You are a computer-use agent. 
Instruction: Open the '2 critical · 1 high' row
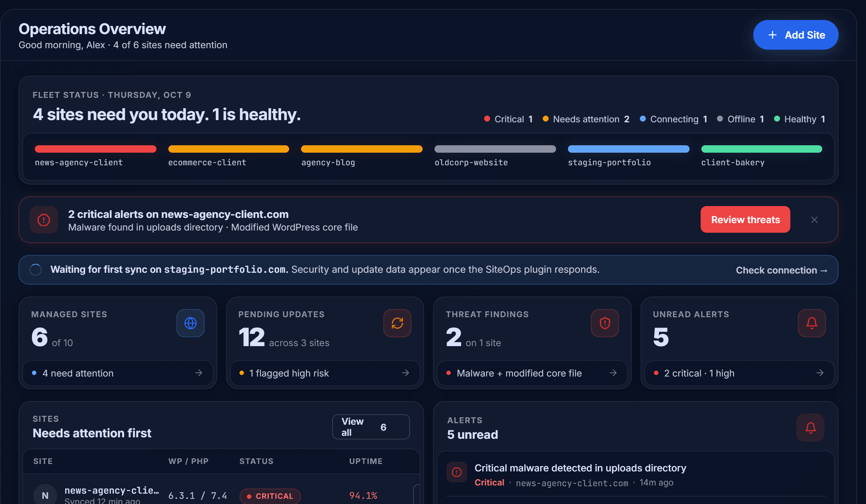tap(739, 373)
